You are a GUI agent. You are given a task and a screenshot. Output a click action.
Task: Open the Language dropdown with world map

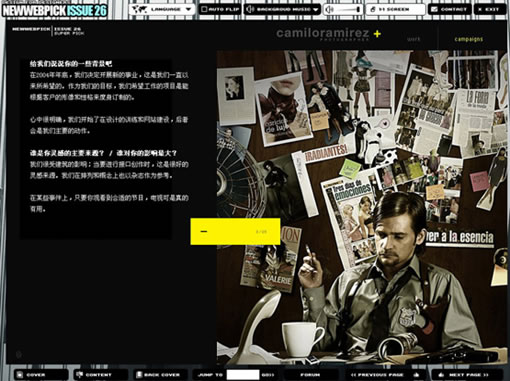coord(162,9)
